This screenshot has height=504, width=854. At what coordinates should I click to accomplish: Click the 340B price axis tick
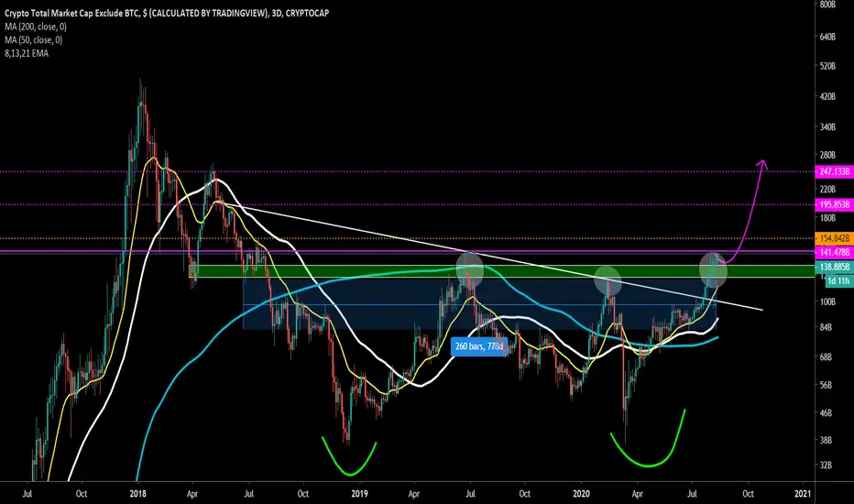827,127
